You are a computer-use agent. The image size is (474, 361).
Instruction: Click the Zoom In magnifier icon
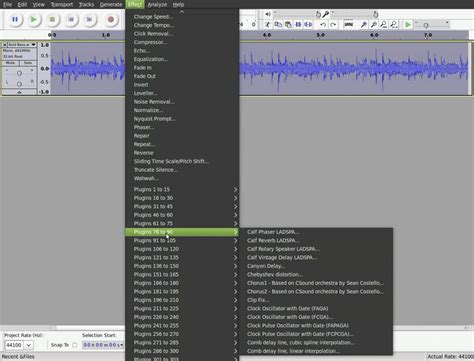tap(364, 24)
